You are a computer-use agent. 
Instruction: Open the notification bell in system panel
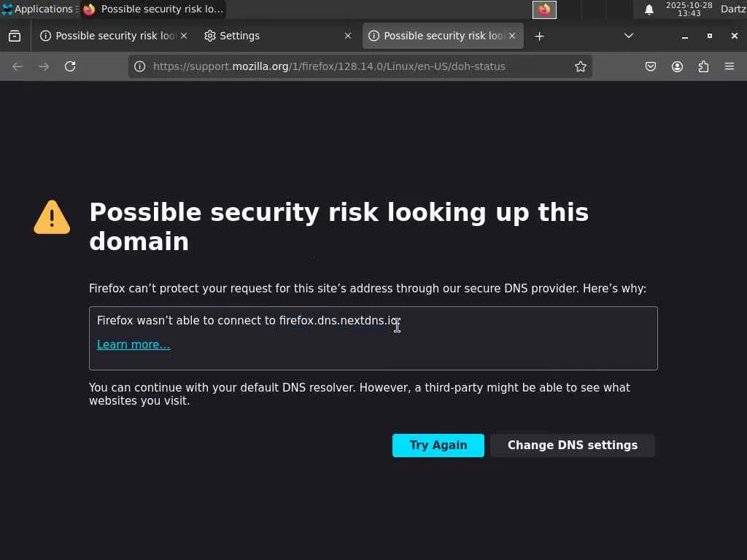coord(649,9)
